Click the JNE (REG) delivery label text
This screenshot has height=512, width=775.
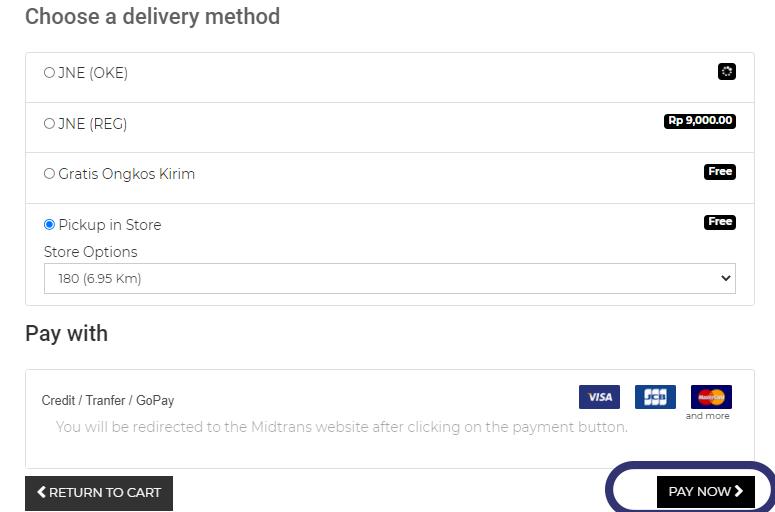93,124
